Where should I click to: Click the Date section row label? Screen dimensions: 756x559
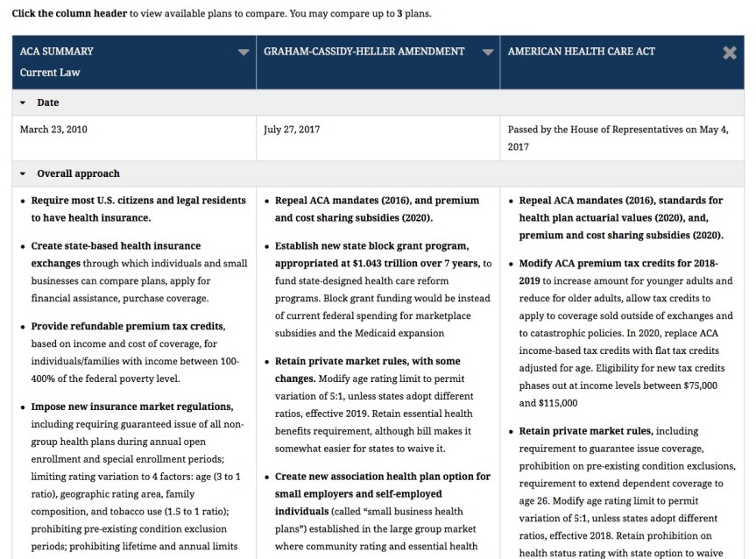click(x=48, y=103)
